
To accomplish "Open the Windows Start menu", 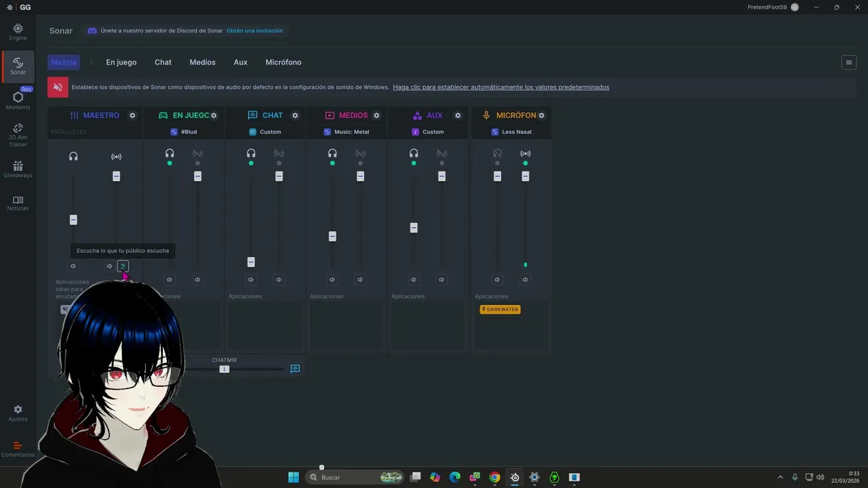I will pyautogui.click(x=294, y=477).
